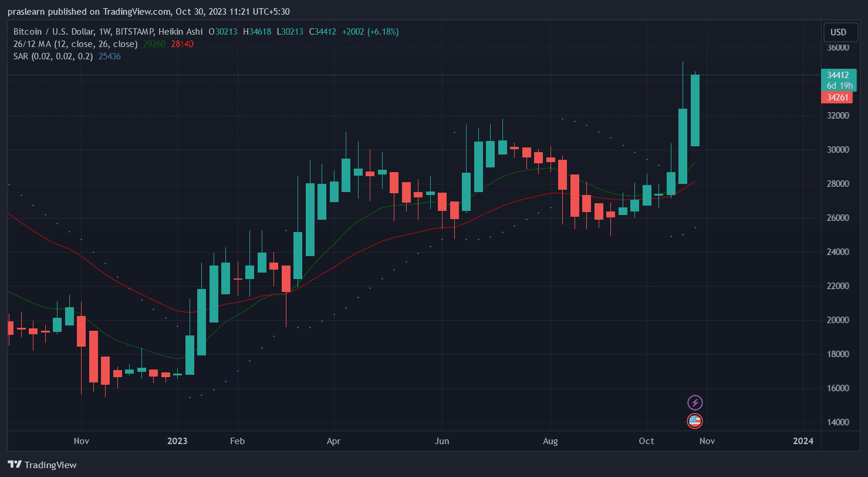This screenshot has width=868, height=477.
Task: Select the latest tall green weekly candle
Action: click(x=695, y=110)
